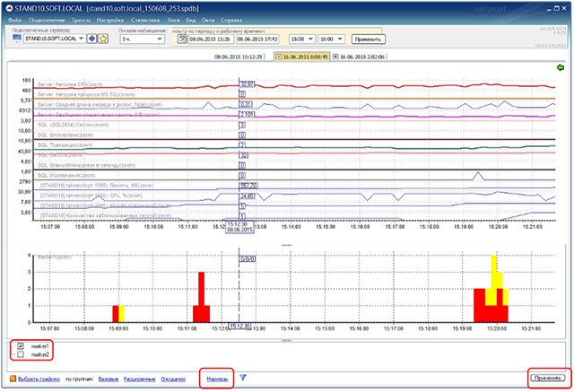Switch to the 08.06.2015 15:12:29 tab
This screenshot has width=574, height=392.
[238, 57]
